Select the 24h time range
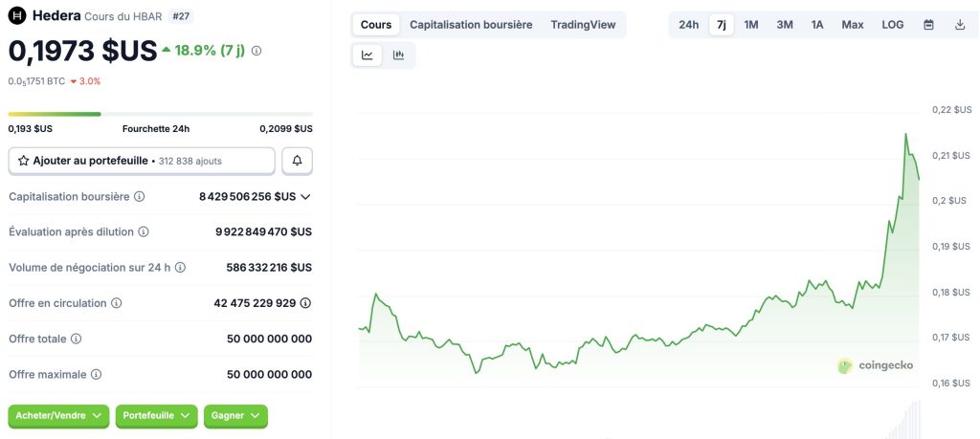980x439 pixels. 688,25
